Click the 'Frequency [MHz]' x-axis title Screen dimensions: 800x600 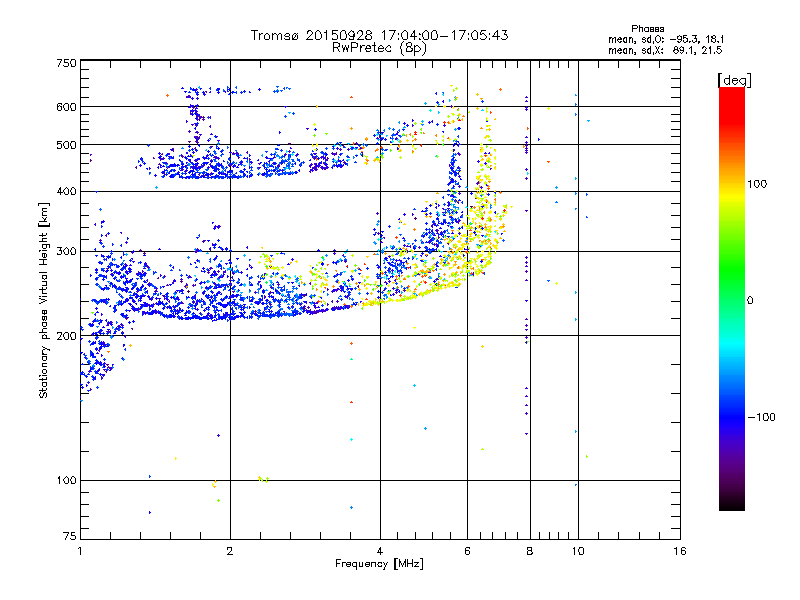pos(379,564)
